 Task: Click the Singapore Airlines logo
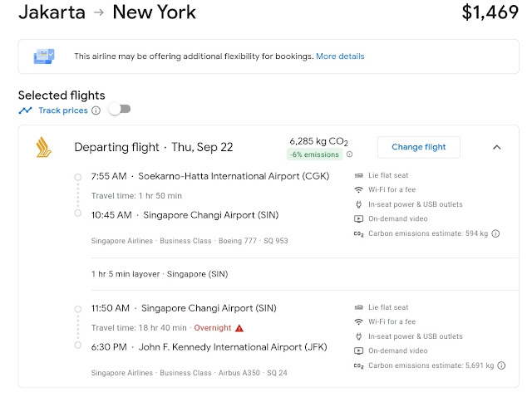pyautogui.click(x=43, y=147)
